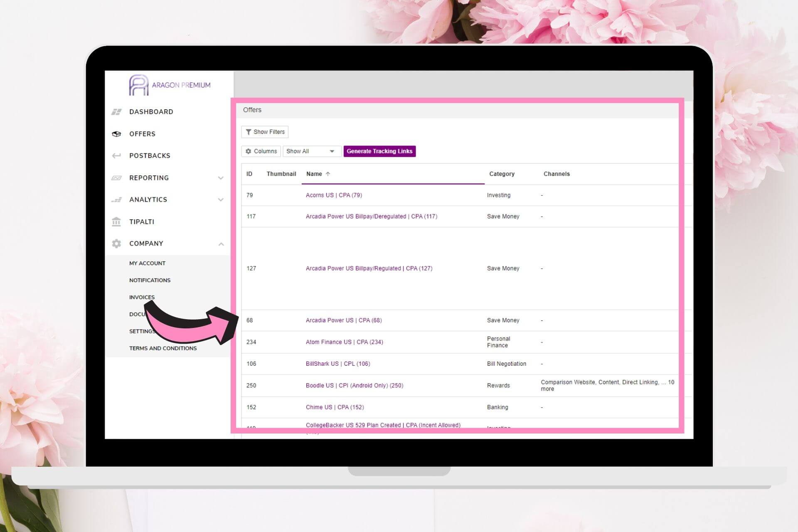
Task: Click the Bill Negotiation category cell
Action: click(x=507, y=364)
